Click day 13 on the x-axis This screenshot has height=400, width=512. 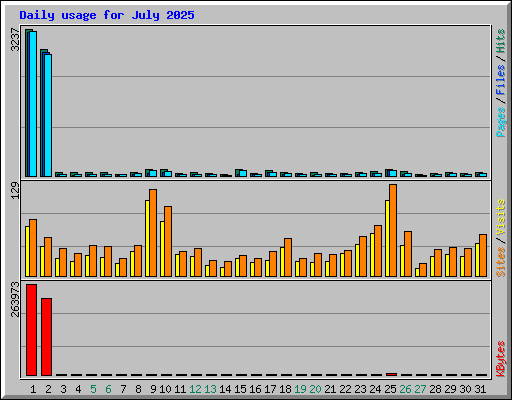pyautogui.click(x=210, y=389)
